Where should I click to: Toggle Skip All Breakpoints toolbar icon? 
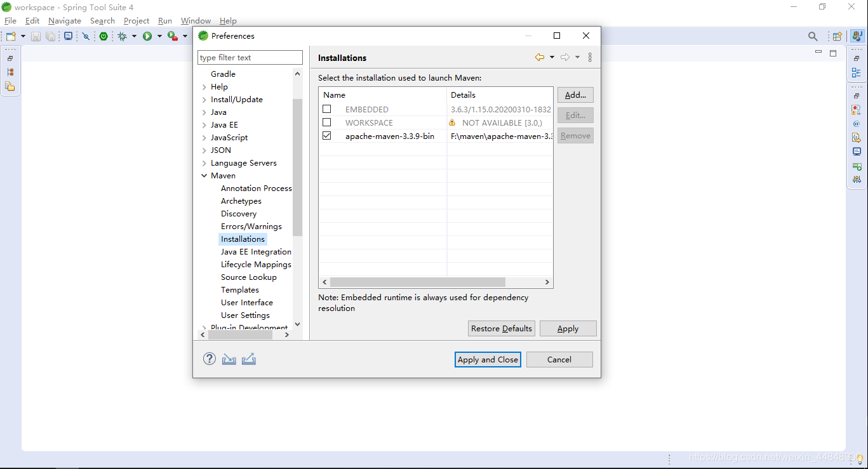point(86,36)
